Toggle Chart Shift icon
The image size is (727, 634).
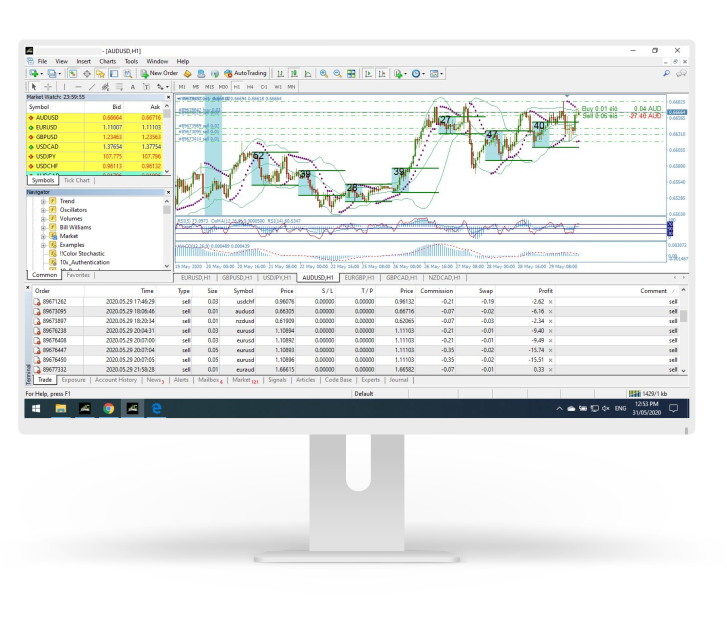pyautogui.click(x=382, y=73)
